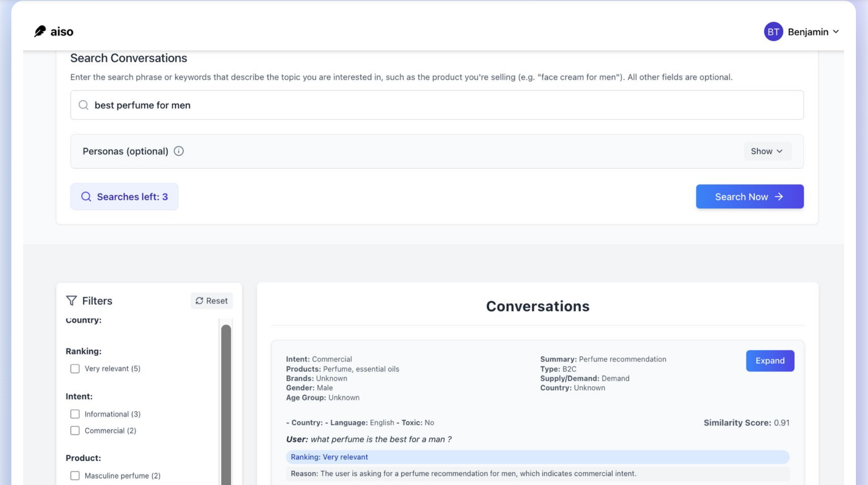
Task: Click the arrow icon in Search Now
Action: pyautogui.click(x=779, y=197)
